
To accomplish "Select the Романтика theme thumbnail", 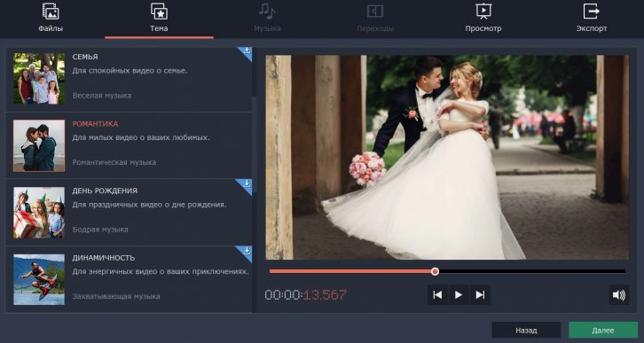I will click(x=39, y=145).
